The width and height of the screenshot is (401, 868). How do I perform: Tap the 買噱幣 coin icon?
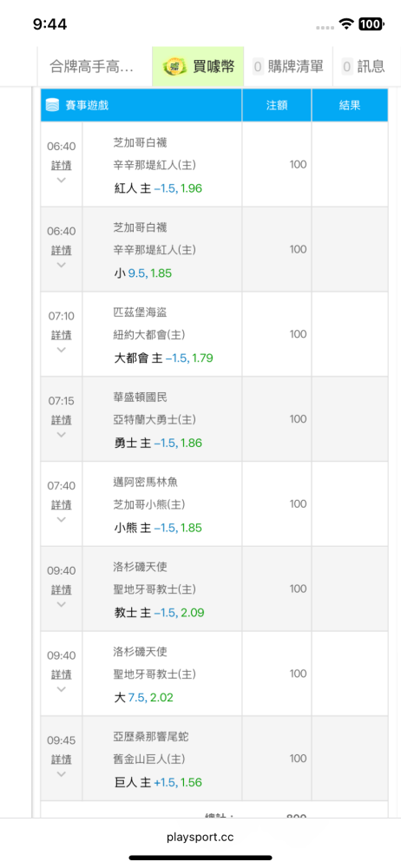click(x=175, y=67)
